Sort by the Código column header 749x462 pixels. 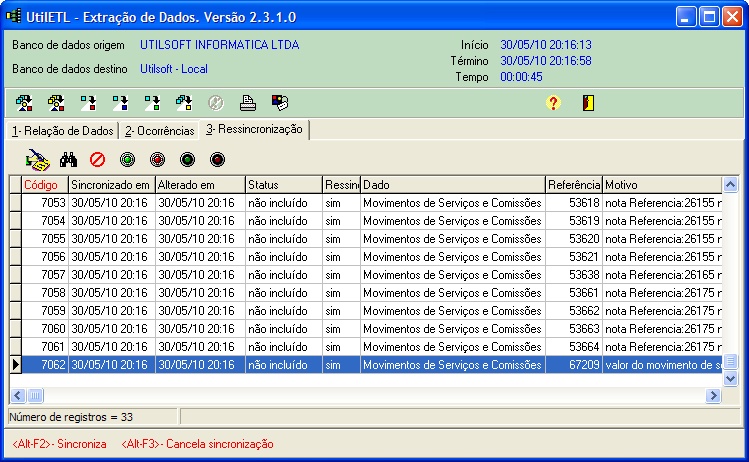point(45,185)
